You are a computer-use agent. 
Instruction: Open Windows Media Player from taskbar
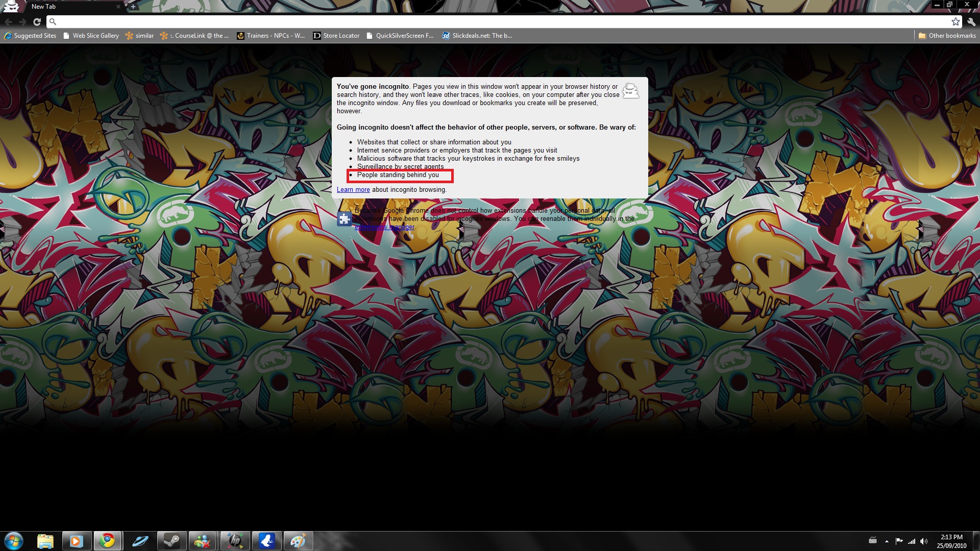point(77,541)
